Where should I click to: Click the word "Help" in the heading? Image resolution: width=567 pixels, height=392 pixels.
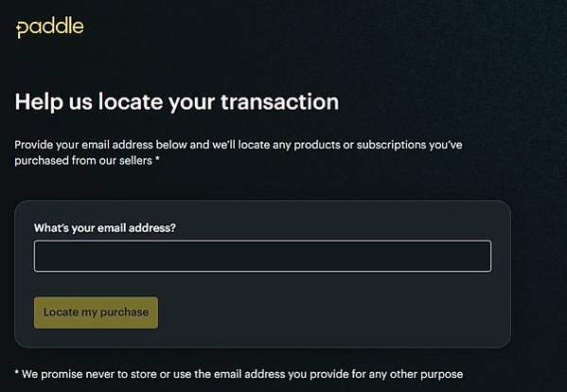[x=39, y=102]
